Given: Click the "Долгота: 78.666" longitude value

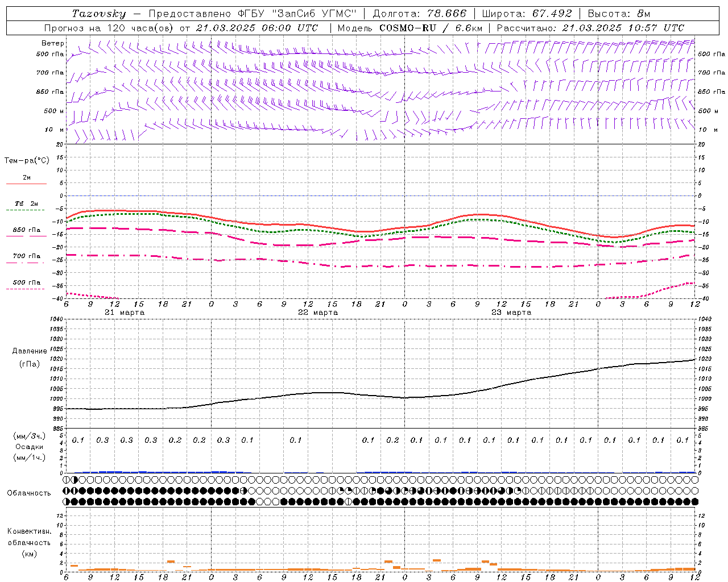Looking at the screenshot, I should 419,14.
